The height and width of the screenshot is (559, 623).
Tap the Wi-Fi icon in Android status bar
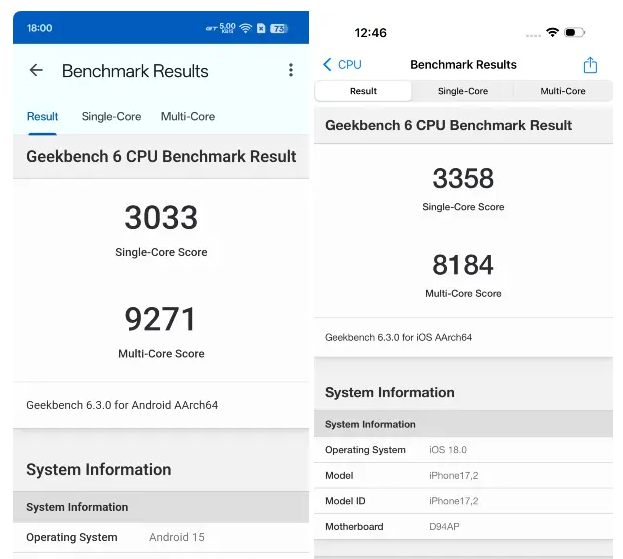pos(245,28)
